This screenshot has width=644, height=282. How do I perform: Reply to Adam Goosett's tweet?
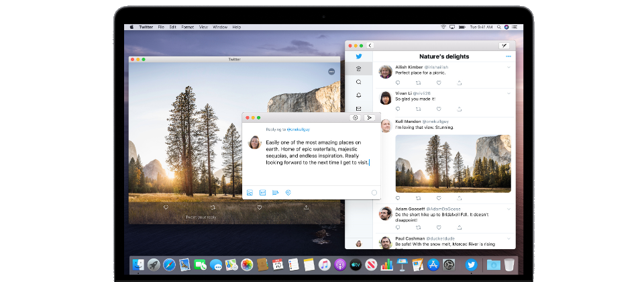click(398, 227)
